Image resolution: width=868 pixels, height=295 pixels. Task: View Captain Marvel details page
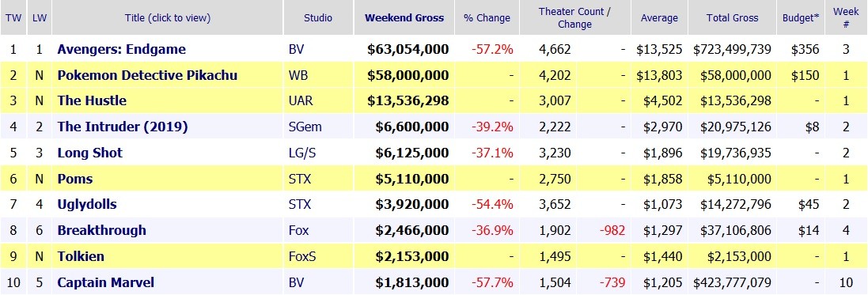[x=106, y=282]
